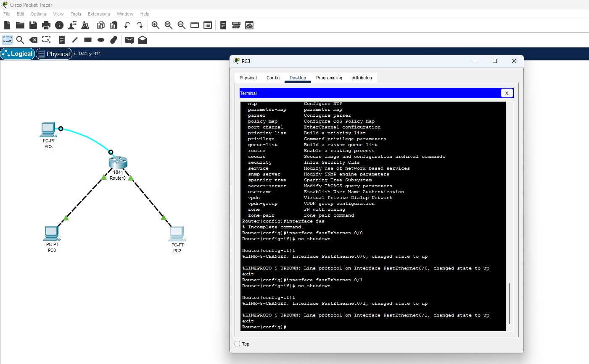The width and height of the screenshot is (589, 364).
Task: Switch to Physical tab in PC3
Action: tap(248, 78)
